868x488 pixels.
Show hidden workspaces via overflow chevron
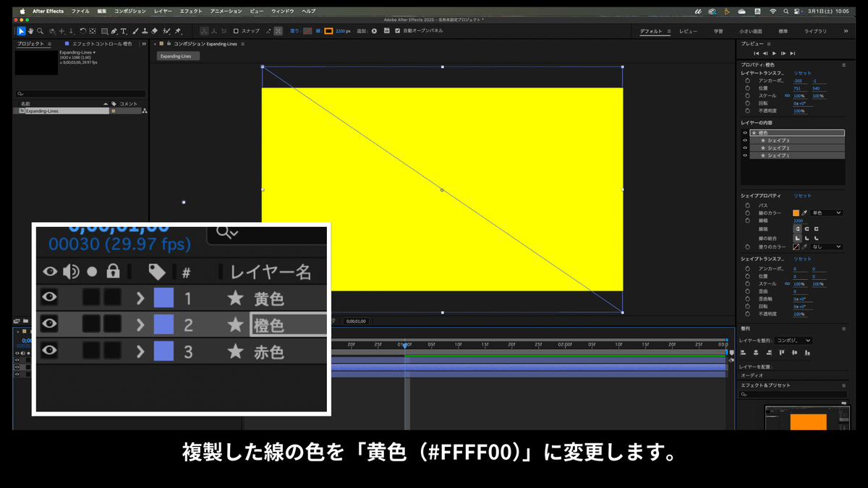[x=846, y=31]
